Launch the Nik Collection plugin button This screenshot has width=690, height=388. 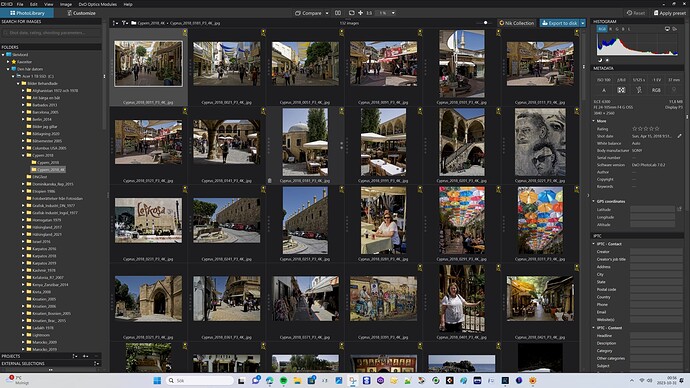coord(517,23)
